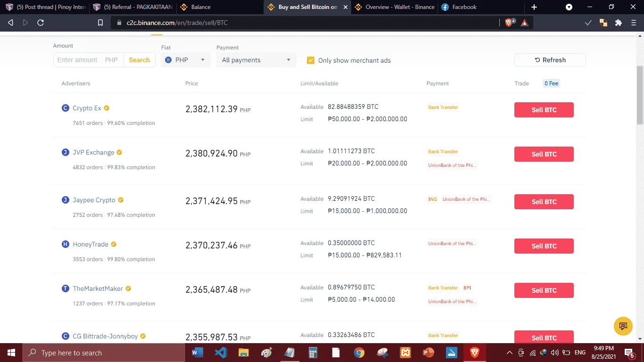644x362 pixels.
Task: Click the BPI payment tag
Action: coord(467,288)
